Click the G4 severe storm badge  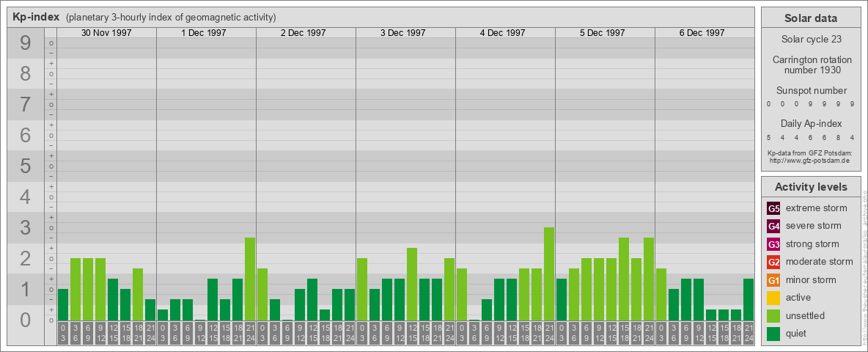773,227
